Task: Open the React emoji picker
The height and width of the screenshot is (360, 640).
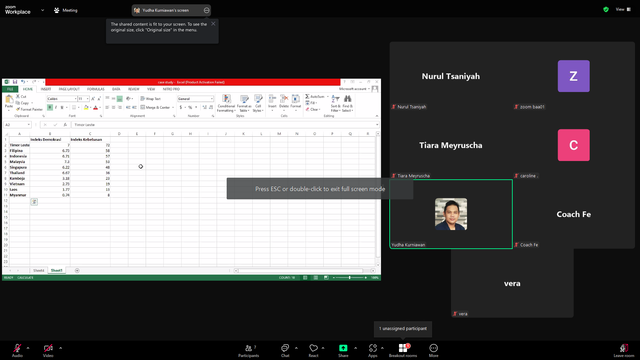Action: pos(313,350)
